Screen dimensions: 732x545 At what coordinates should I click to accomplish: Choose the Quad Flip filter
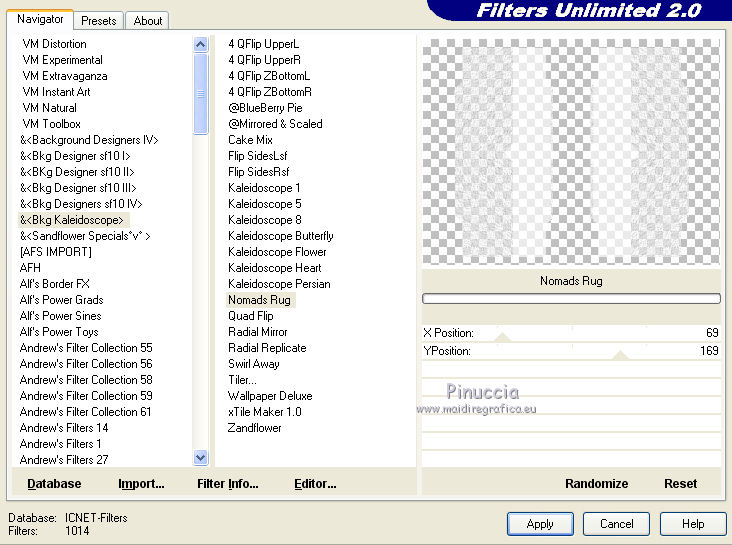tap(251, 316)
